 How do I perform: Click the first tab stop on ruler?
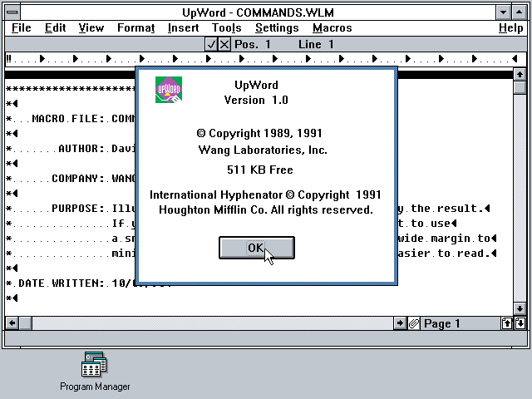42,59
